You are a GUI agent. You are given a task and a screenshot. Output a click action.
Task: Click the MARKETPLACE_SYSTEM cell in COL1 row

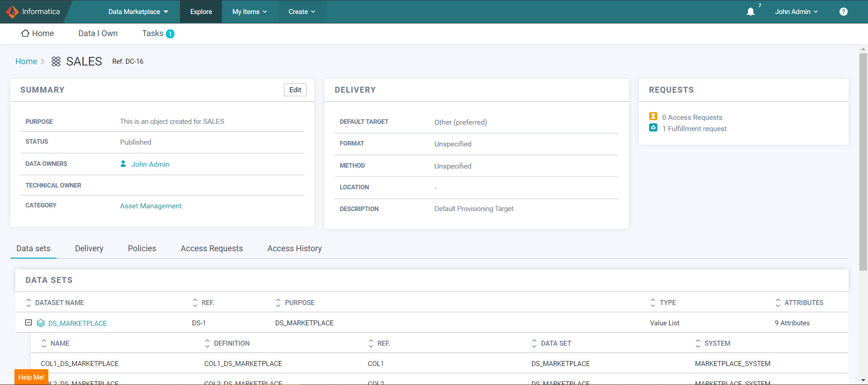point(732,364)
